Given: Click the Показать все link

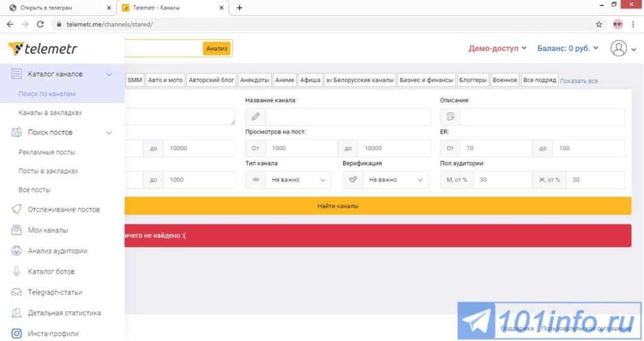Looking at the screenshot, I should click(x=579, y=81).
